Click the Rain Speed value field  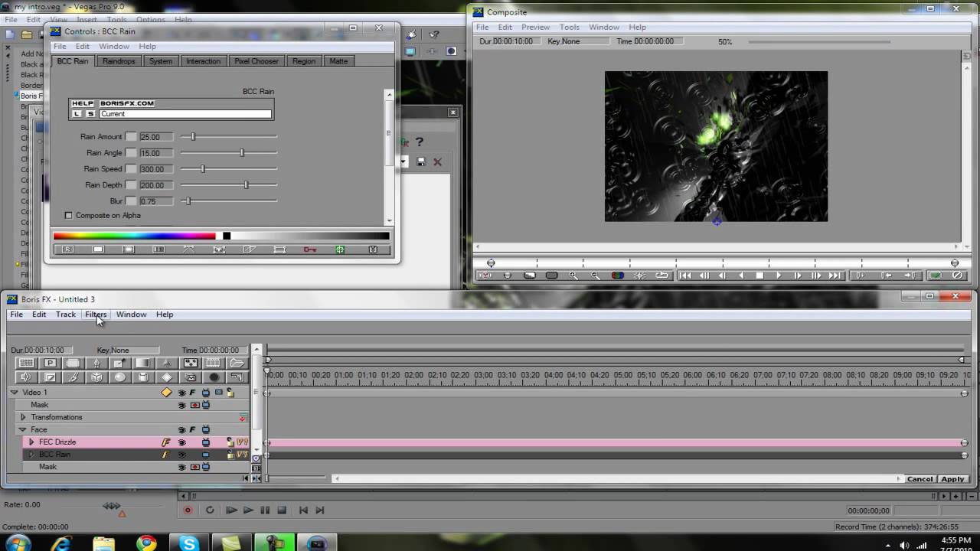(156, 169)
